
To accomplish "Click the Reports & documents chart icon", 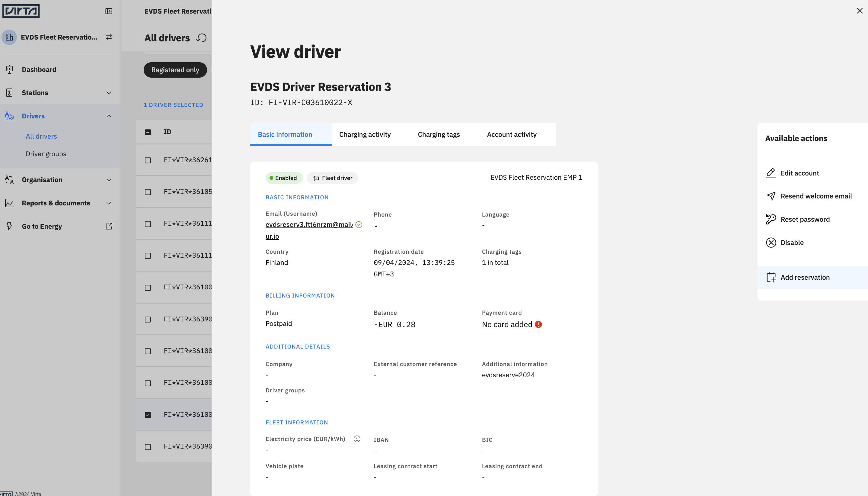I will point(9,203).
